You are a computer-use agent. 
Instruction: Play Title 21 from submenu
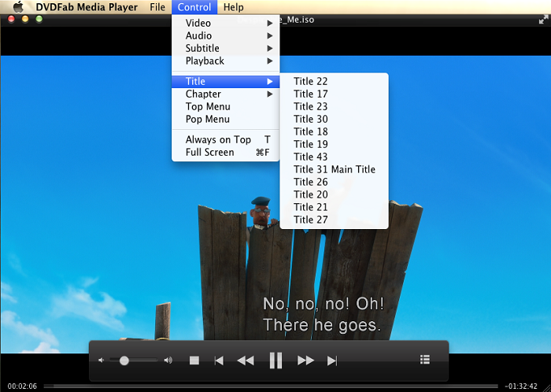pos(335,207)
